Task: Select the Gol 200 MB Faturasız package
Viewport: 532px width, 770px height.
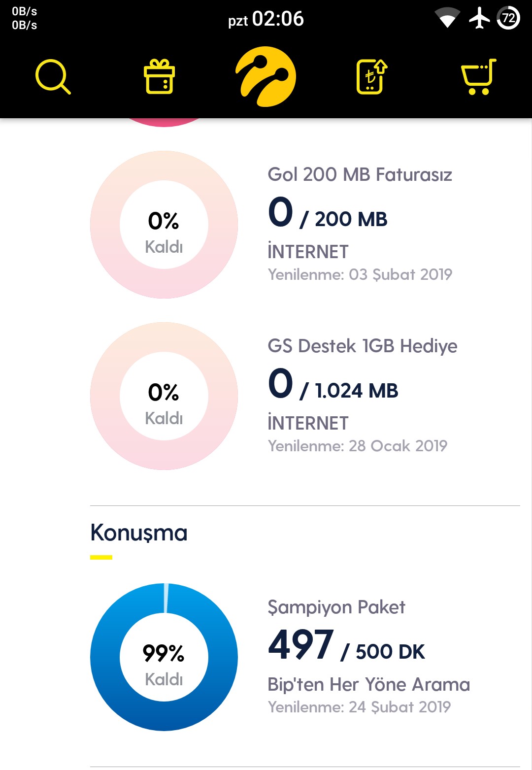Action: pyautogui.click(x=360, y=174)
